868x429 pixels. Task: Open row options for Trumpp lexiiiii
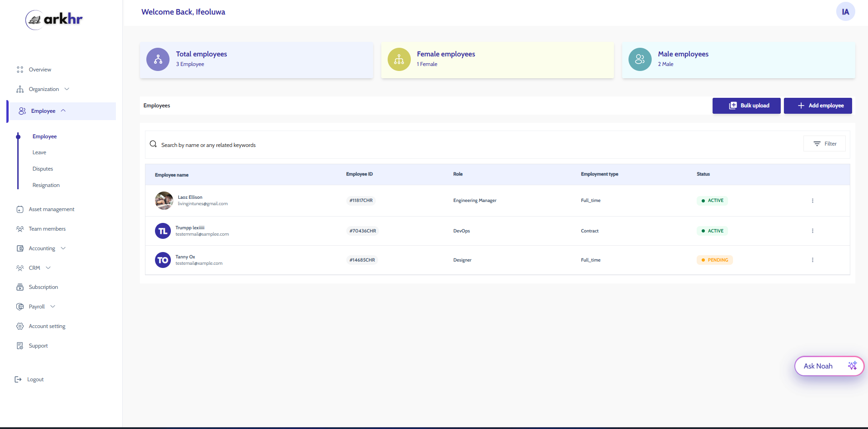(x=813, y=231)
